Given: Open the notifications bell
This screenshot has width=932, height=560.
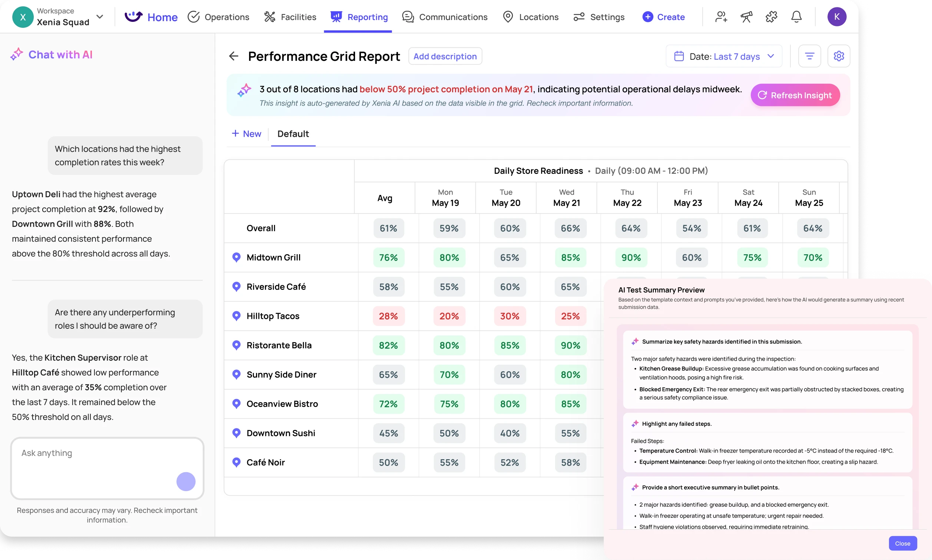Looking at the screenshot, I should click(796, 17).
